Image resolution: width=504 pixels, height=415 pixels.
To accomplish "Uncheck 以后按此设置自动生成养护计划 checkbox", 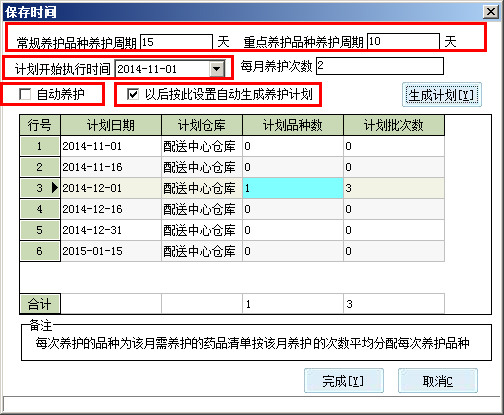I will [133, 94].
